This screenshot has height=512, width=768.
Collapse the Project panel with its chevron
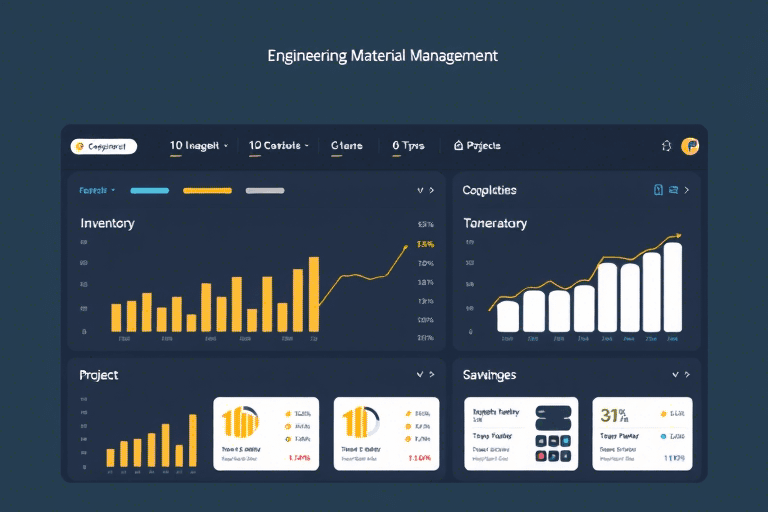(x=420, y=375)
